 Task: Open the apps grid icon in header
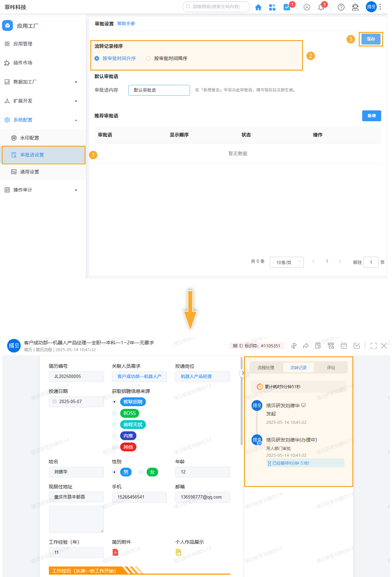[272, 7]
